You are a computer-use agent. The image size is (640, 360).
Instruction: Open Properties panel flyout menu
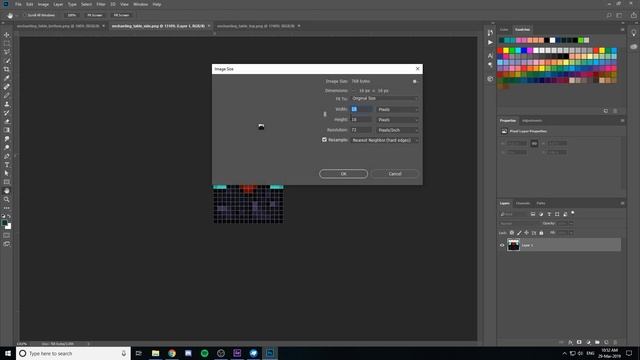coord(622,120)
